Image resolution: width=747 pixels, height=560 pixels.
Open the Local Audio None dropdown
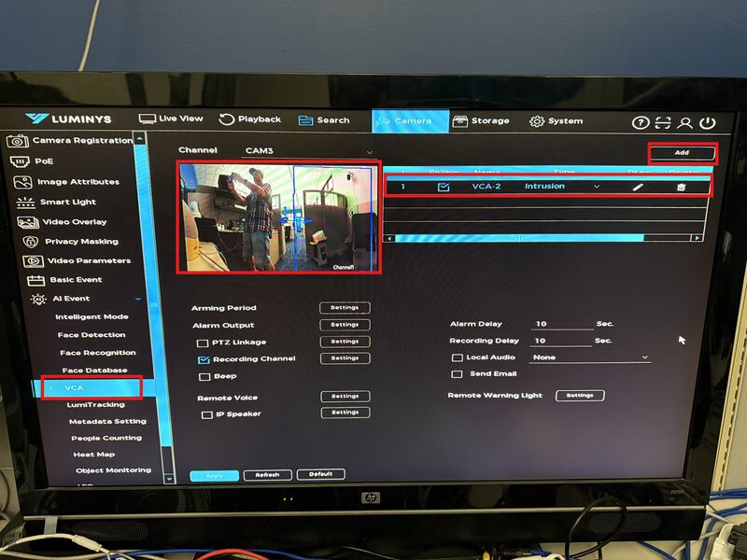click(x=590, y=357)
